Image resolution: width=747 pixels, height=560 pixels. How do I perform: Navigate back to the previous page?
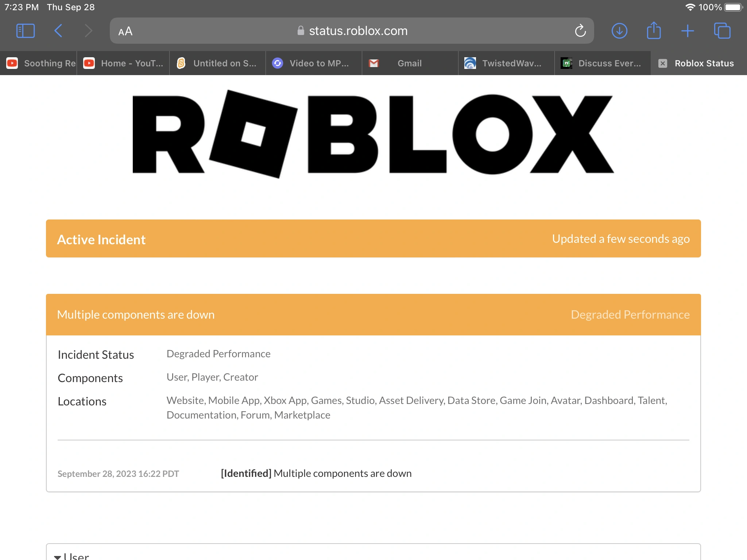pos(58,31)
